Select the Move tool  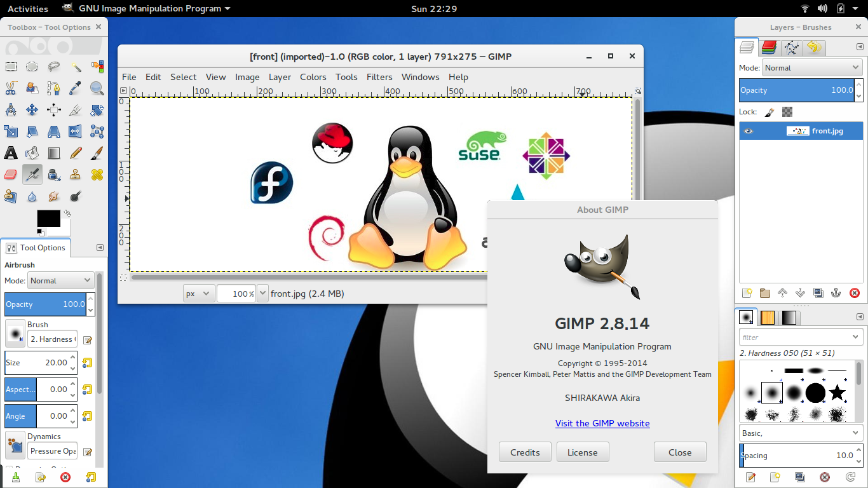coord(32,110)
